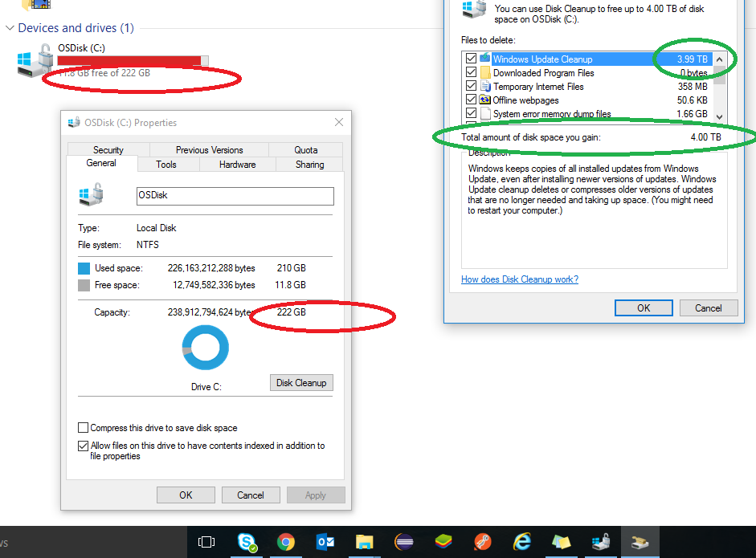756x558 pixels.
Task: Click the Drive C usage donut chart
Action: click(x=206, y=347)
